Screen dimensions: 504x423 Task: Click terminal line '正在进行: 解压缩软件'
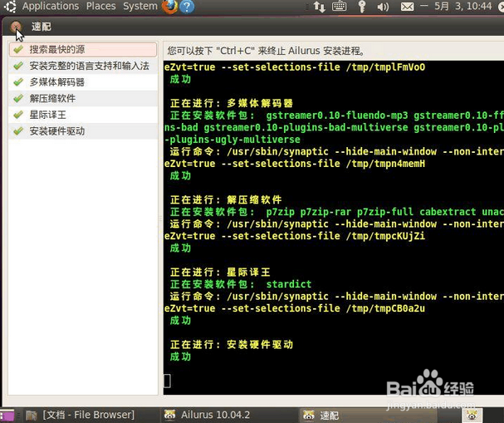pos(226,199)
